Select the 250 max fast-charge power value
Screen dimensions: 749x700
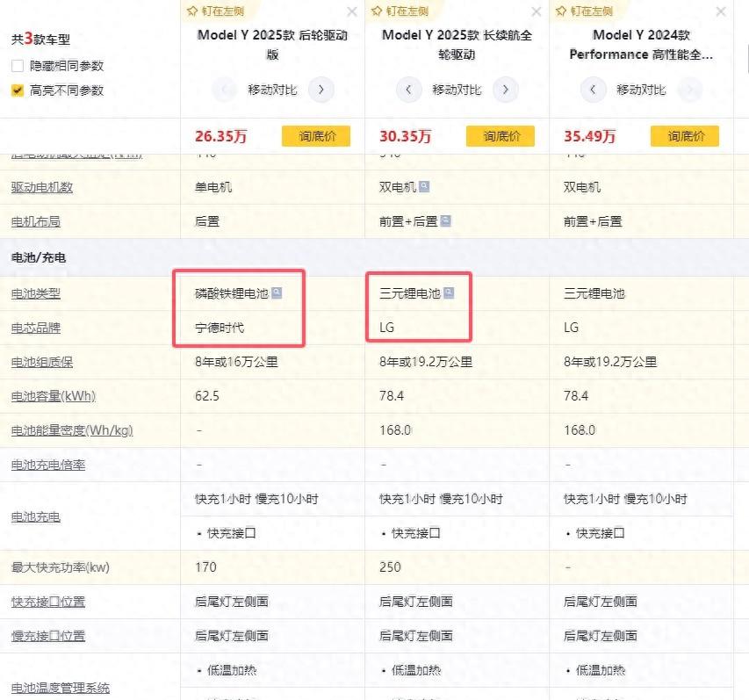tap(390, 567)
